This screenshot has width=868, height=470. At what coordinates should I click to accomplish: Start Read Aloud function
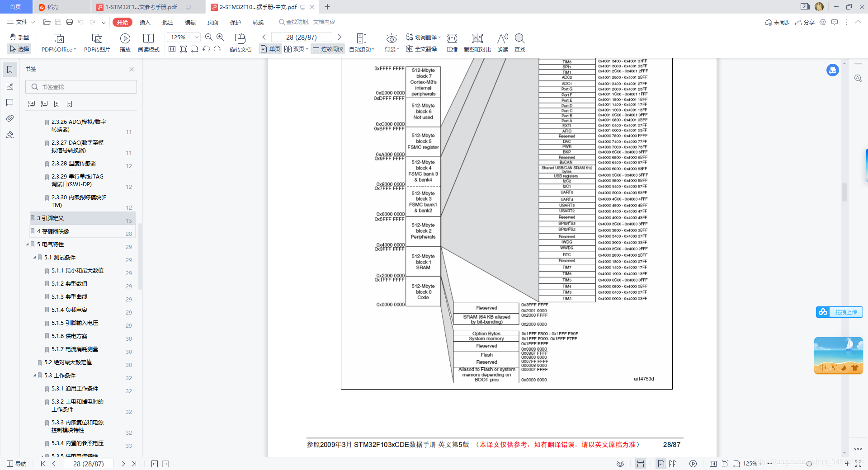(x=503, y=43)
